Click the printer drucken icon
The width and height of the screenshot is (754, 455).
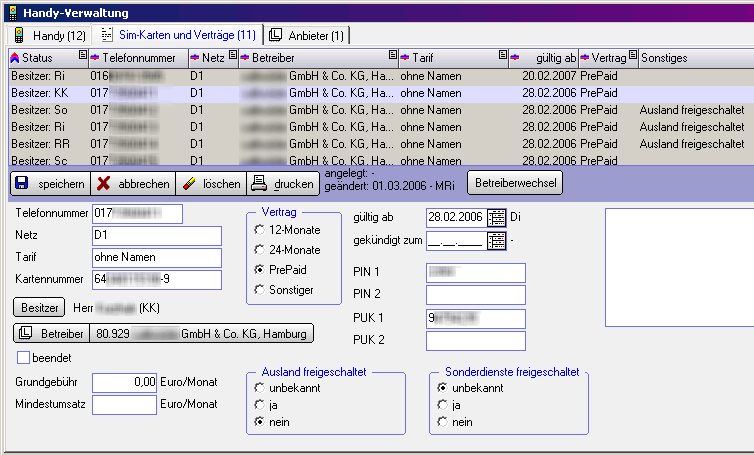pos(258,184)
